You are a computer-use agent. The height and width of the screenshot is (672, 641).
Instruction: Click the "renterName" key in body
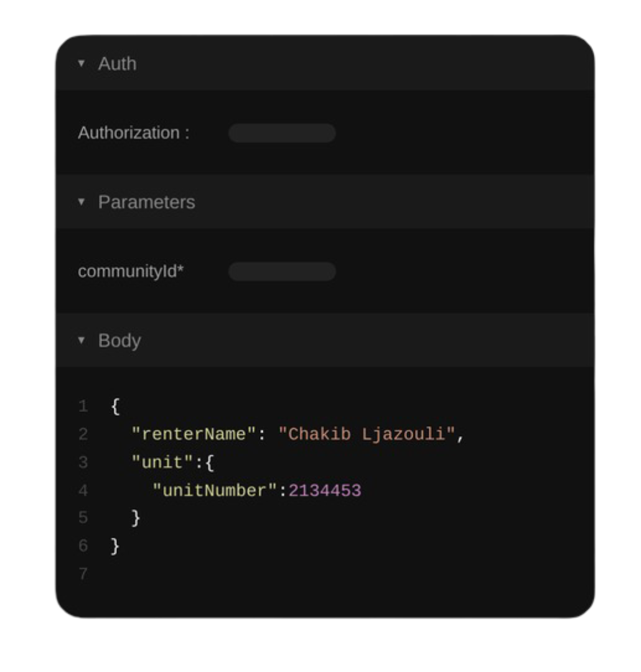pos(194,434)
